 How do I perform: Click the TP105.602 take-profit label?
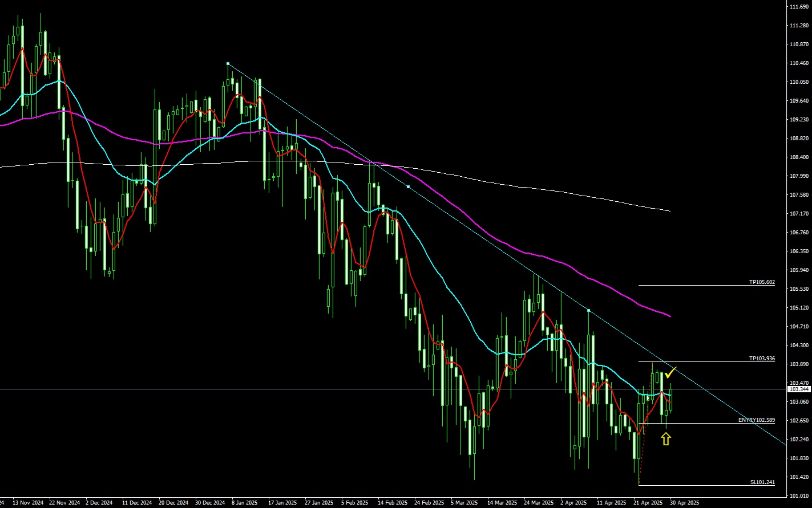(762, 282)
